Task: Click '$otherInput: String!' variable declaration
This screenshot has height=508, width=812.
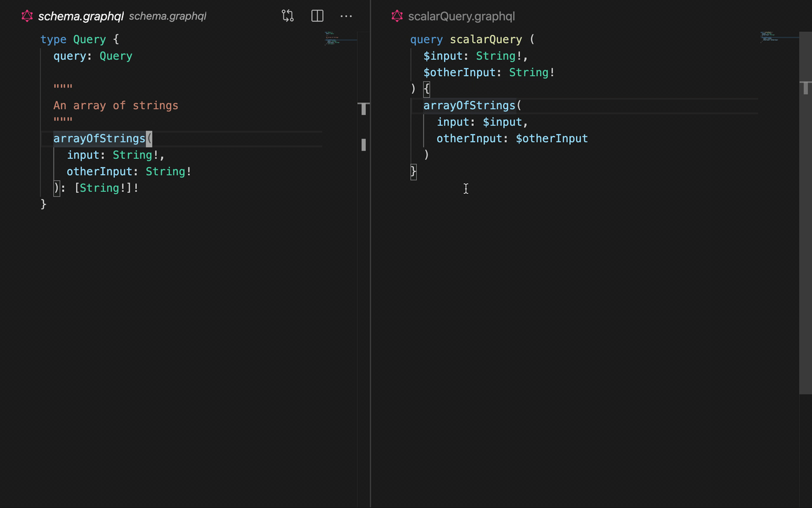Action: [490, 72]
